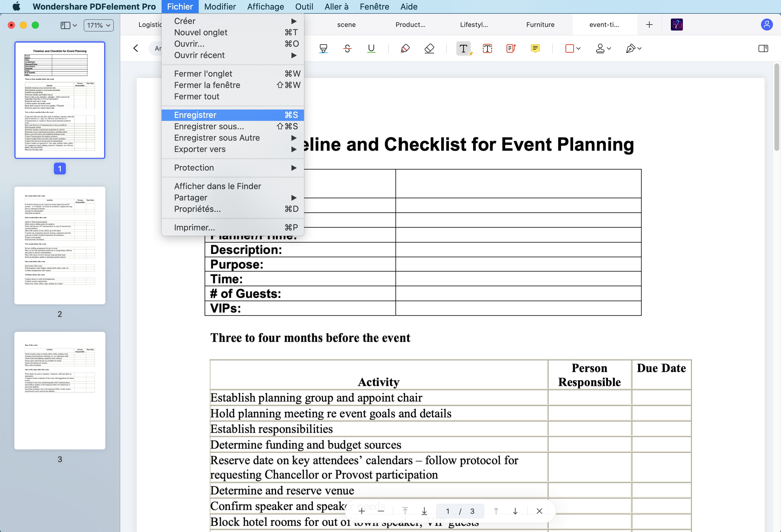Toggle the user account icon
The height and width of the screenshot is (532, 781).
tap(767, 24)
